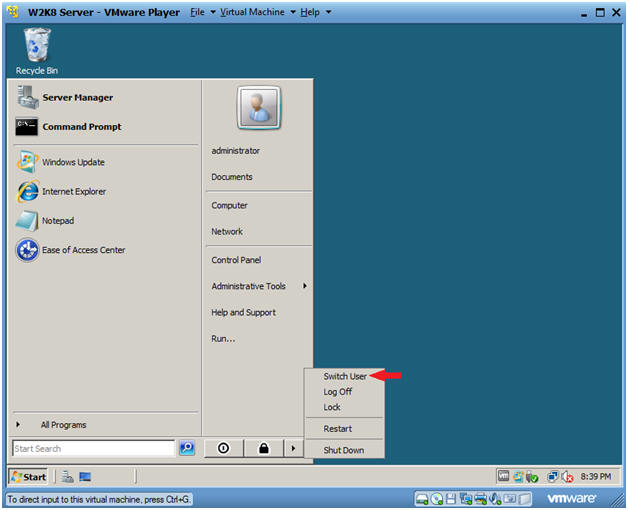Click the power button in the Start menu
Viewport: 628px width, 510px height.
pyautogui.click(x=223, y=448)
